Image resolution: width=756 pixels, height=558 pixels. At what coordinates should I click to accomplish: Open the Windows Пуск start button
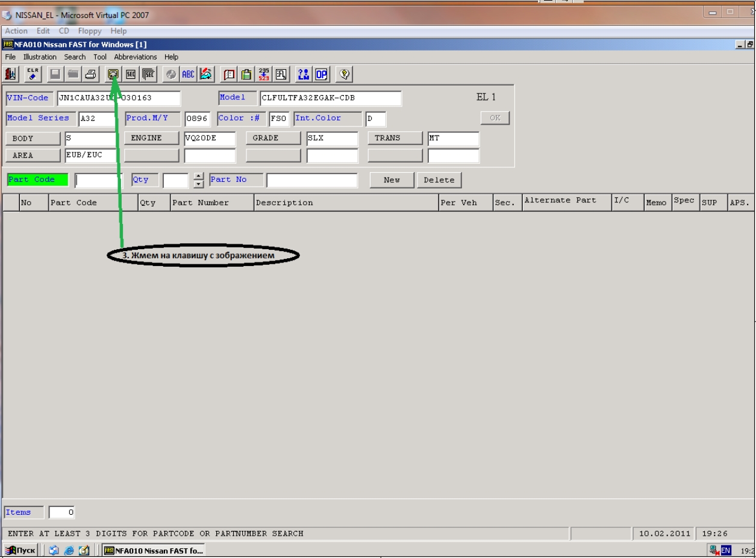click(21, 550)
